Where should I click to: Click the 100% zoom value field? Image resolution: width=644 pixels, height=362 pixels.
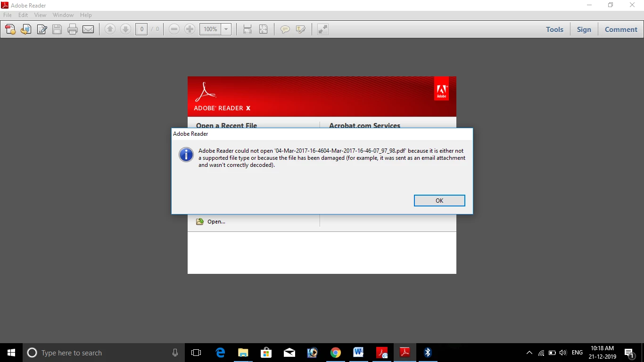coord(210,29)
